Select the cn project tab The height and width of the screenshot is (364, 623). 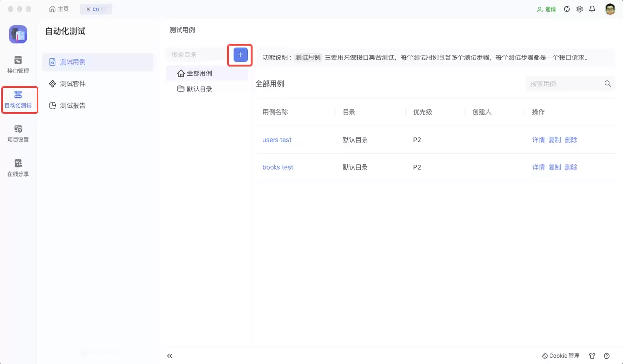point(96,9)
